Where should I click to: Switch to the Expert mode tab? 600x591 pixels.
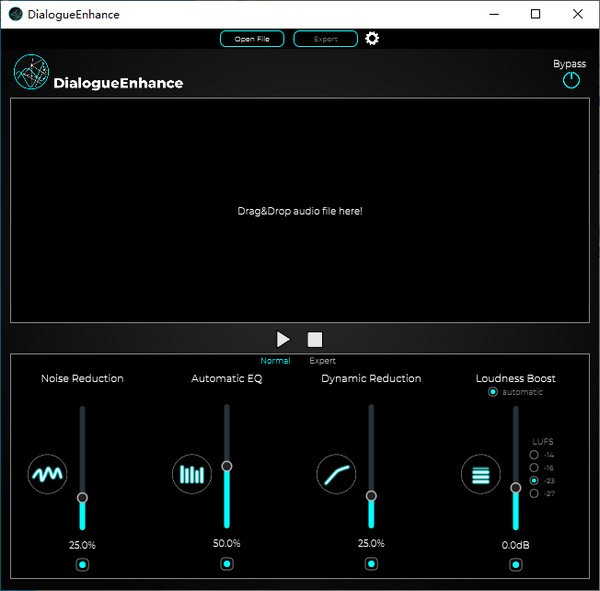click(x=322, y=361)
